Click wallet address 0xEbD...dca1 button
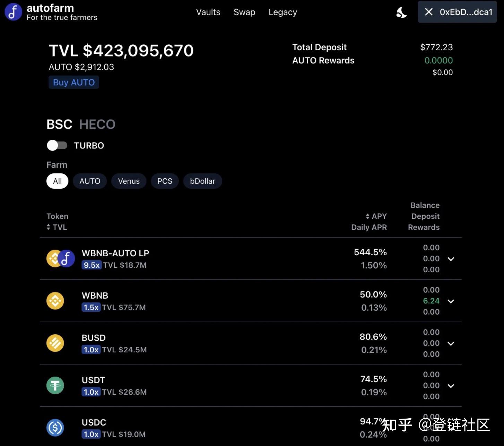The width and height of the screenshot is (504, 446). coord(457,12)
